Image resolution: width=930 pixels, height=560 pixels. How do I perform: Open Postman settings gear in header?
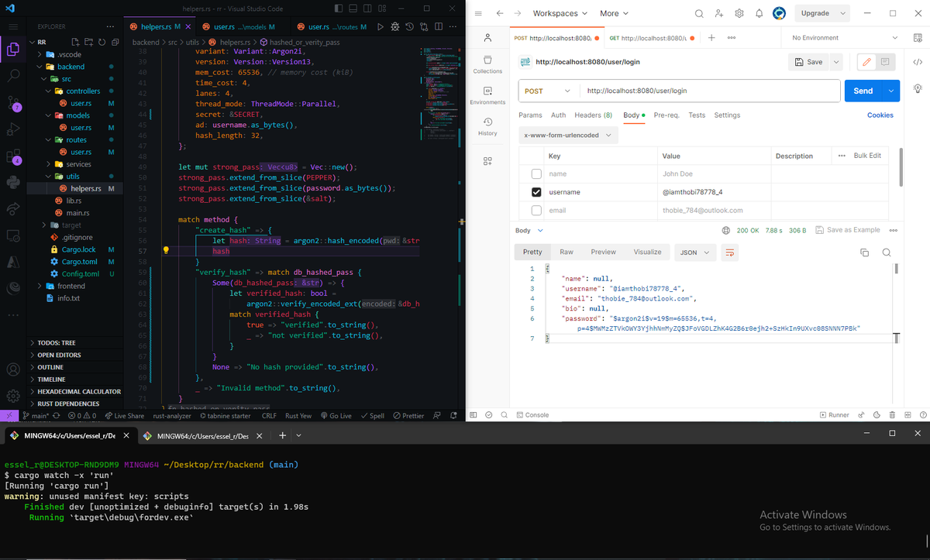coord(739,13)
